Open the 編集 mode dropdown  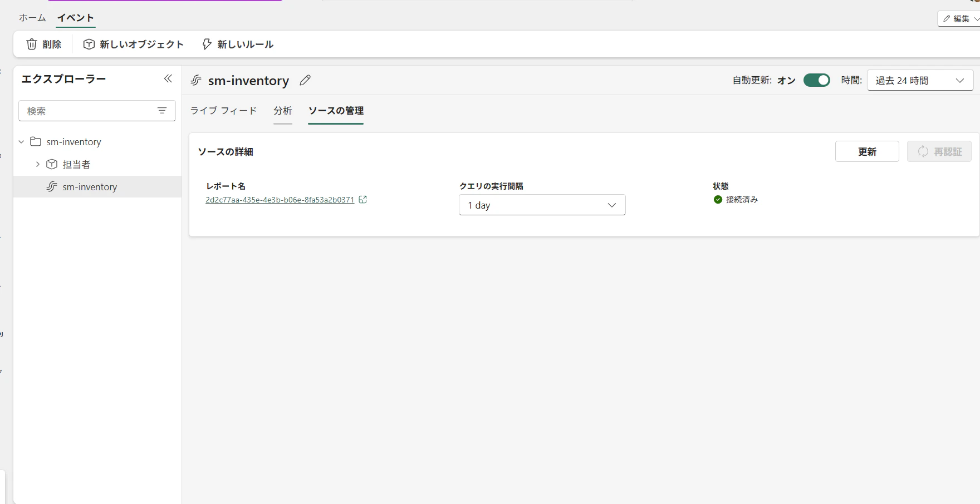tap(960, 18)
